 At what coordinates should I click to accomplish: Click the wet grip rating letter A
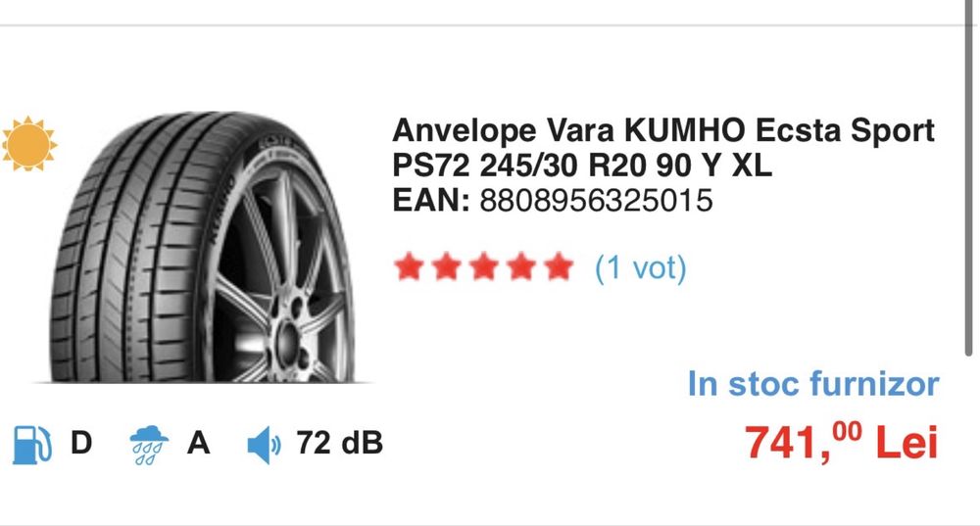198,443
